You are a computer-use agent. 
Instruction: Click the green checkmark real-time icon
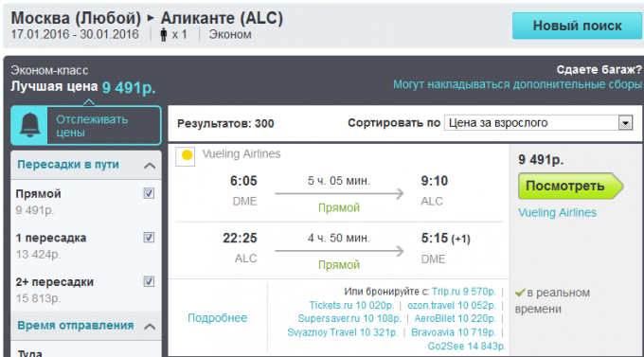point(520,293)
